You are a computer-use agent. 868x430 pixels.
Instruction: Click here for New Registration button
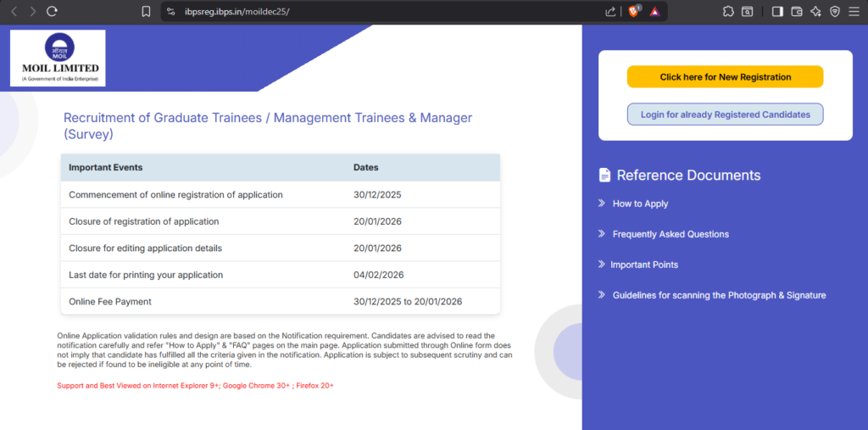coord(725,77)
